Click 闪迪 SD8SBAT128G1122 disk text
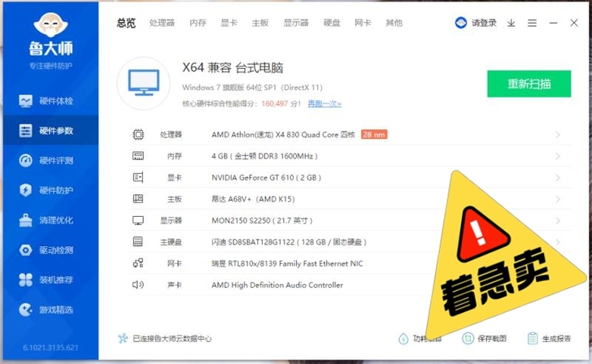592x364 pixels. pyautogui.click(x=289, y=242)
